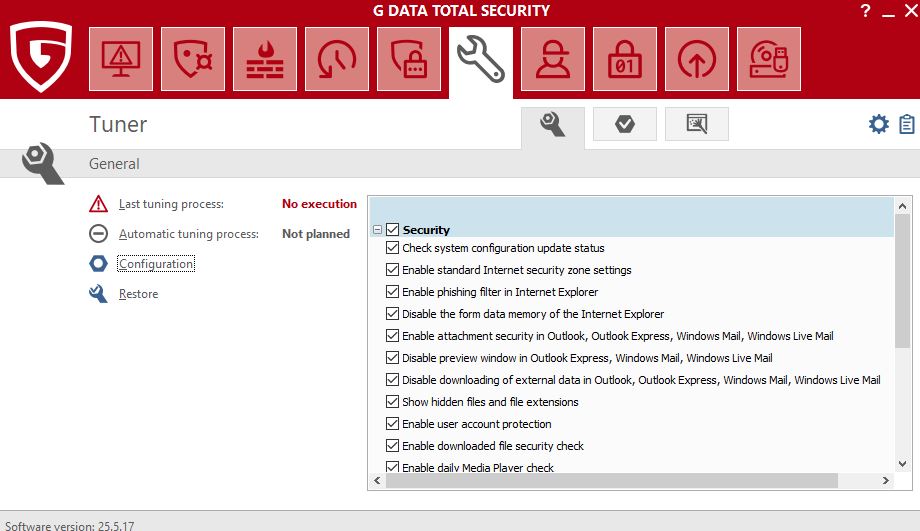This screenshot has height=531, width=920.
Task: Click the horizontal scroll right arrow
Action: tap(886, 480)
